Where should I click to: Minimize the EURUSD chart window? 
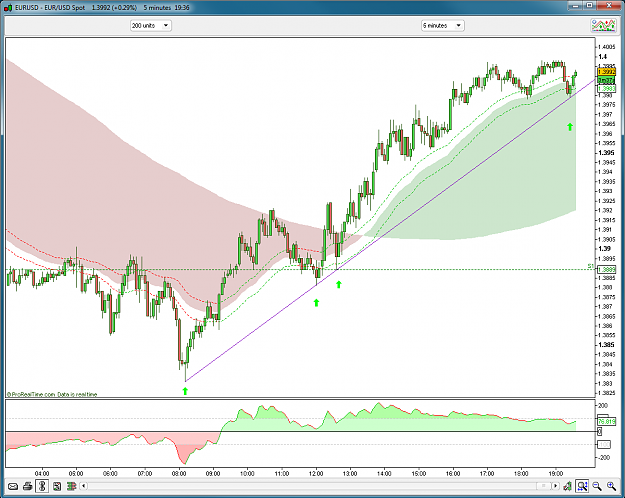575,6
